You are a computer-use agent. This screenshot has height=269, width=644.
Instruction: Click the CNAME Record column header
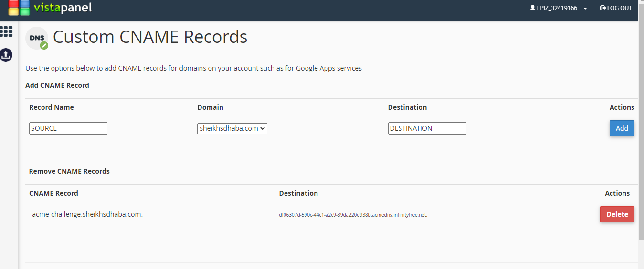[x=53, y=193]
